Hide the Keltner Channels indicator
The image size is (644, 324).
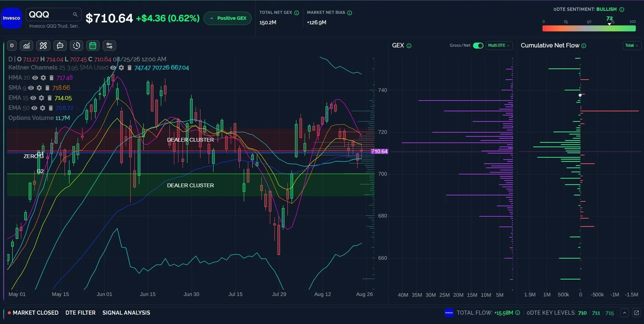point(113,68)
